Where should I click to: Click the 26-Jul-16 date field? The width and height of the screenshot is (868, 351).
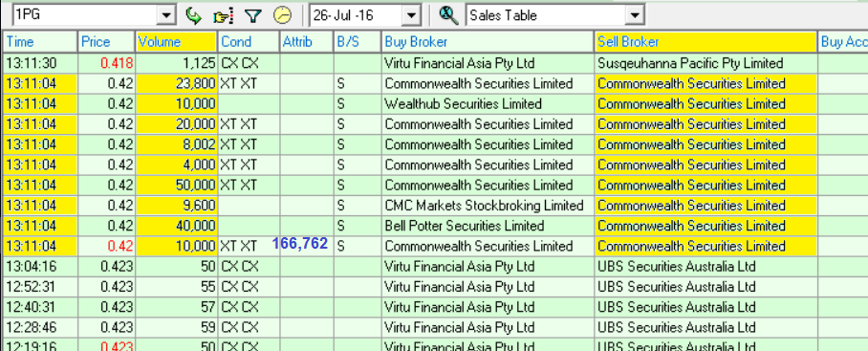coord(357,15)
